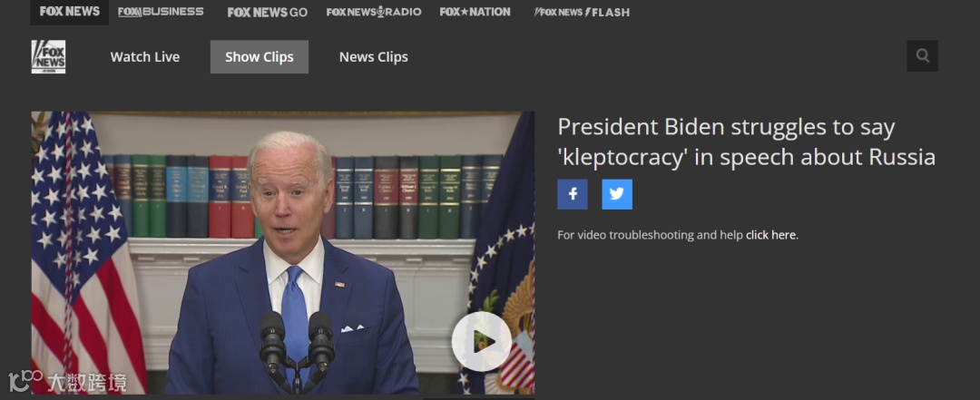Switch to News Clips

click(x=374, y=57)
